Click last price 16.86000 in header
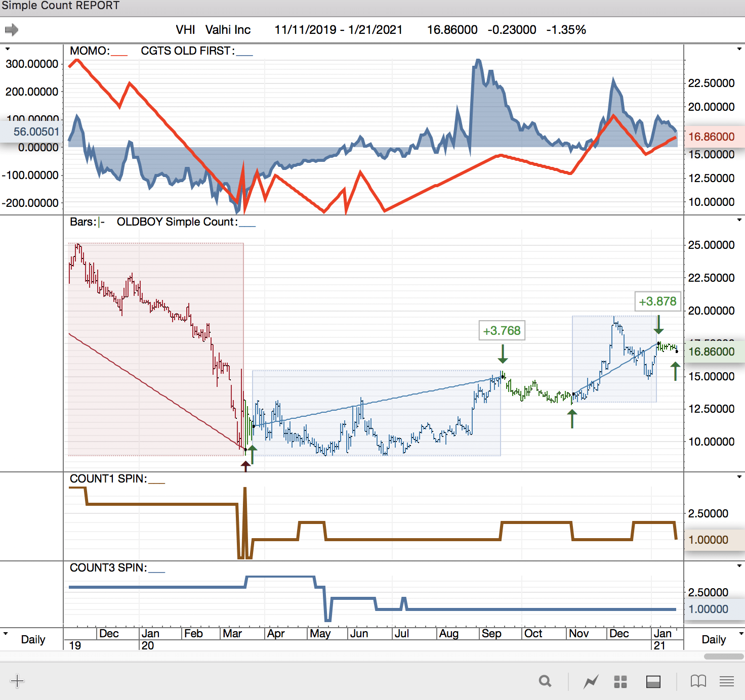 click(x=452, y=30)
